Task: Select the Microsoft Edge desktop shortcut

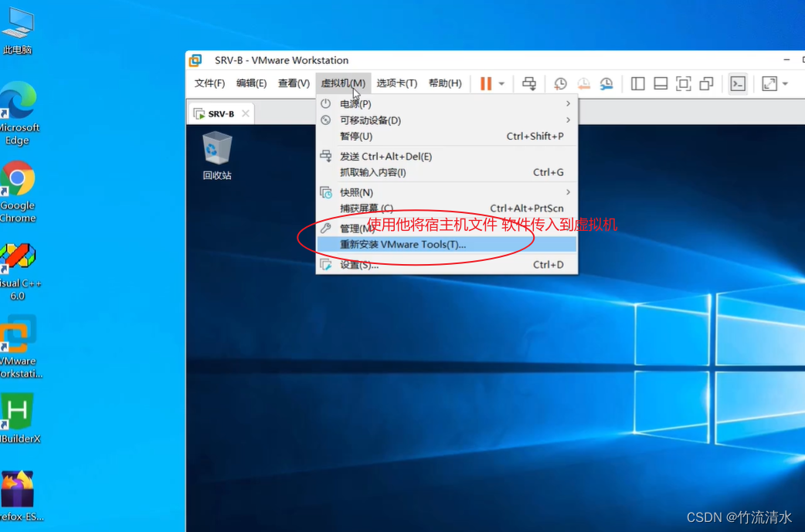Action: (x=19, y=114)
